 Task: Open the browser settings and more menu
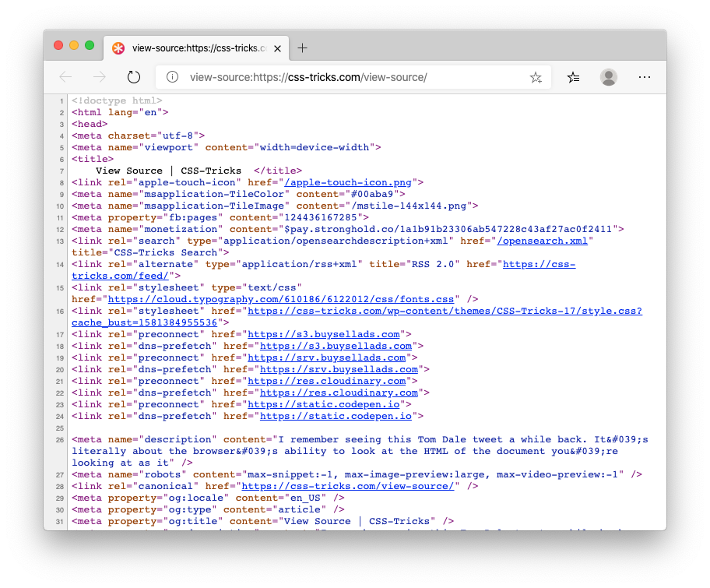click(x=645, y=77)
